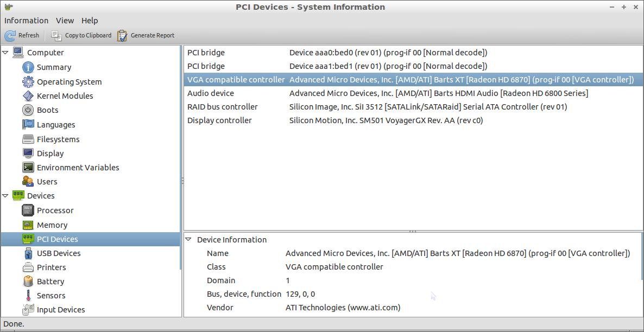Open the Information menu
The height and width of the screenshot is (332, 644).
point(26,21)
